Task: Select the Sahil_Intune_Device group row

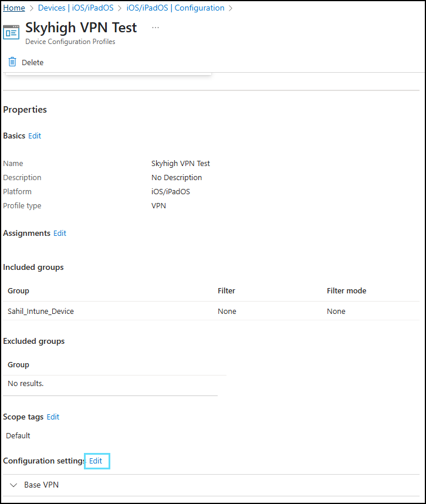Action: pos(211,311)
